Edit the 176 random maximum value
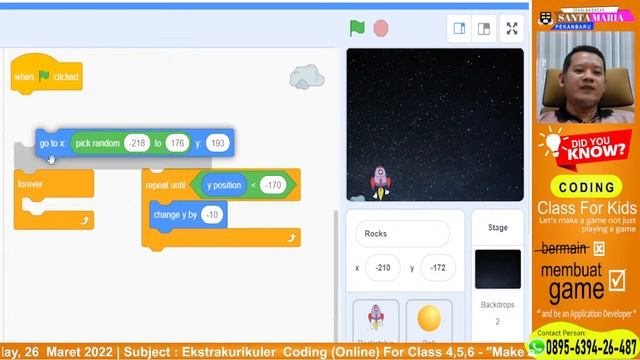The width and height of the screenshot is (640, 360). click(177, 143)
